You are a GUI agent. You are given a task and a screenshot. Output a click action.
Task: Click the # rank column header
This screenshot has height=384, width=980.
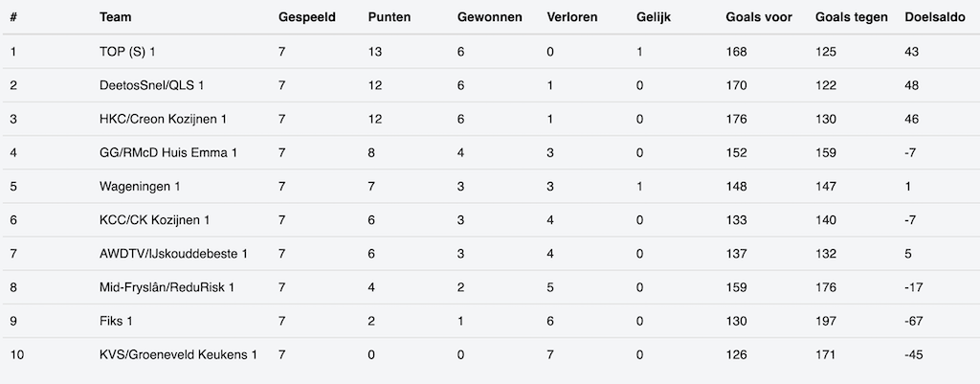click(12, 18)
